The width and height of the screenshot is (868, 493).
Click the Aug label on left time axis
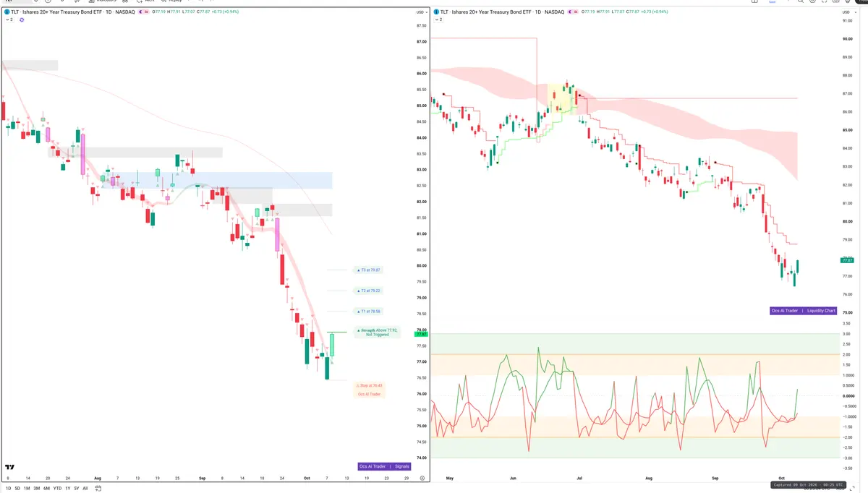tap(97, 479)
